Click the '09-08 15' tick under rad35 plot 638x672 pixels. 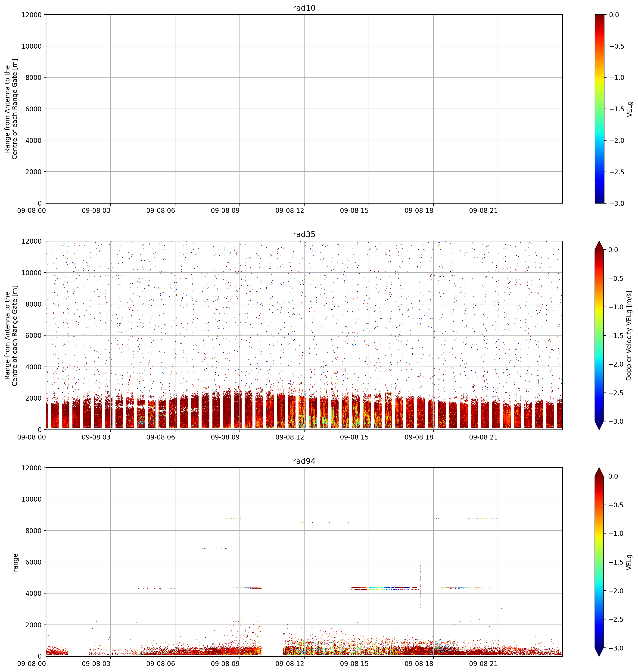pyautogui.click(x=354, y=437)
